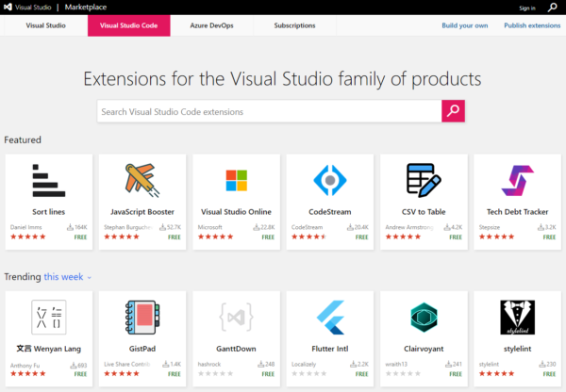Open the Publish extensions link
Image resolution: width=566 pixels, height=392 pixels.
point(532,25)
